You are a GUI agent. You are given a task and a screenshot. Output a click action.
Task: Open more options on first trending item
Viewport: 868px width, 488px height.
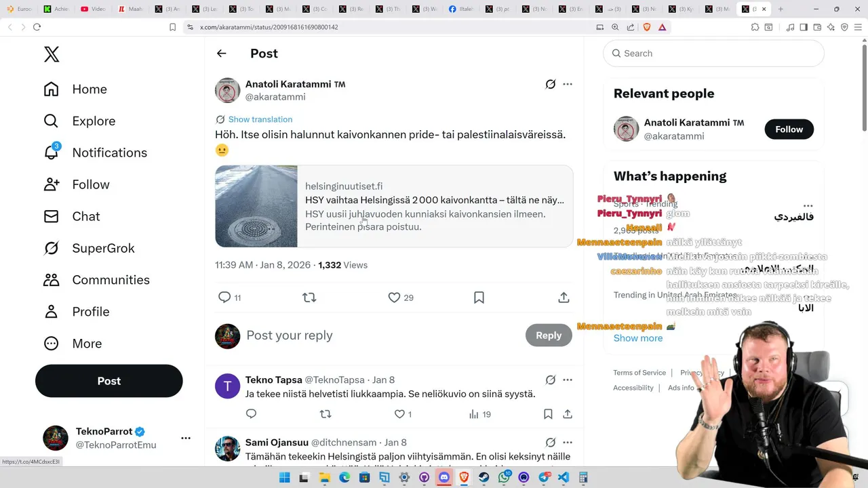click(808, 205)
